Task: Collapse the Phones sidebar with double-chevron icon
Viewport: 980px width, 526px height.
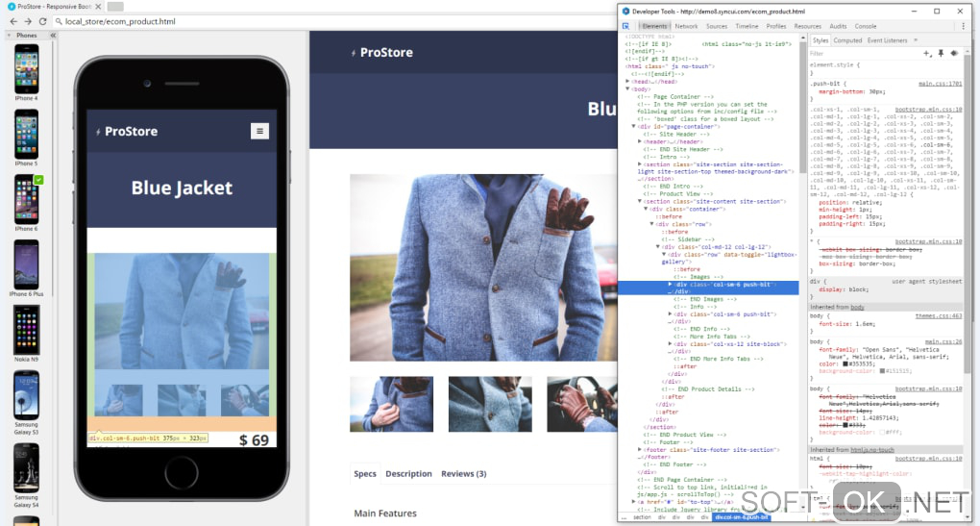Action: pos(53,35)
